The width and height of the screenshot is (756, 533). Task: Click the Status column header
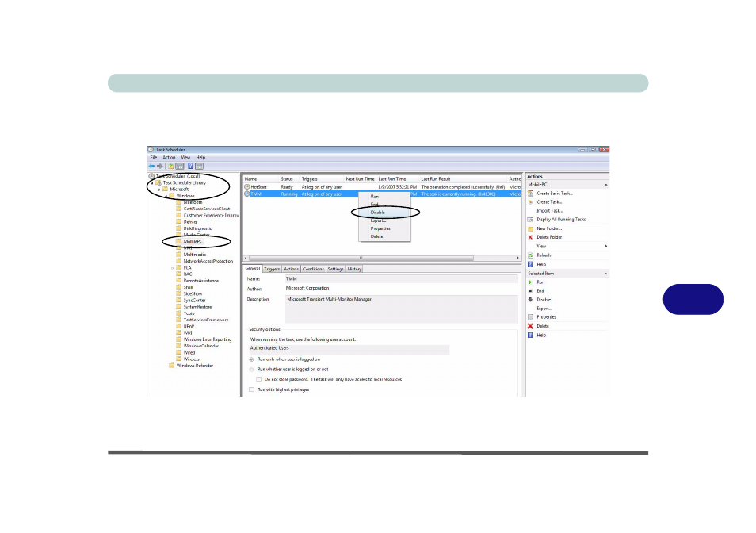pyautogui.click(x=290, y=179)
